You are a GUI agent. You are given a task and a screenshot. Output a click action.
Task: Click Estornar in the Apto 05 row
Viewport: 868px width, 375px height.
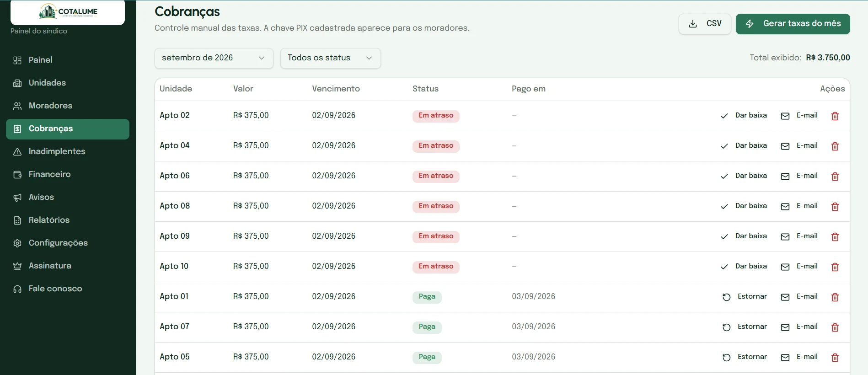745,357
